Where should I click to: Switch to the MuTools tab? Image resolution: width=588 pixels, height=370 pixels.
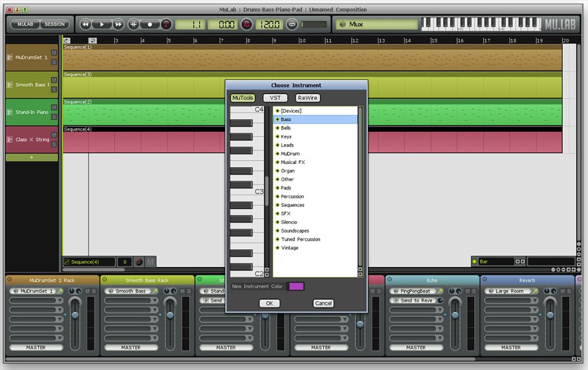[243, 98]
